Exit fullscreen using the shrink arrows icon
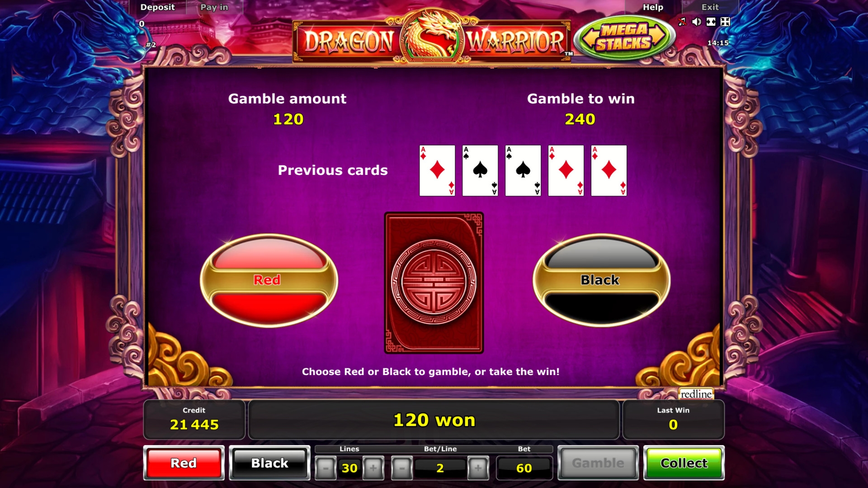 [725, 22]
